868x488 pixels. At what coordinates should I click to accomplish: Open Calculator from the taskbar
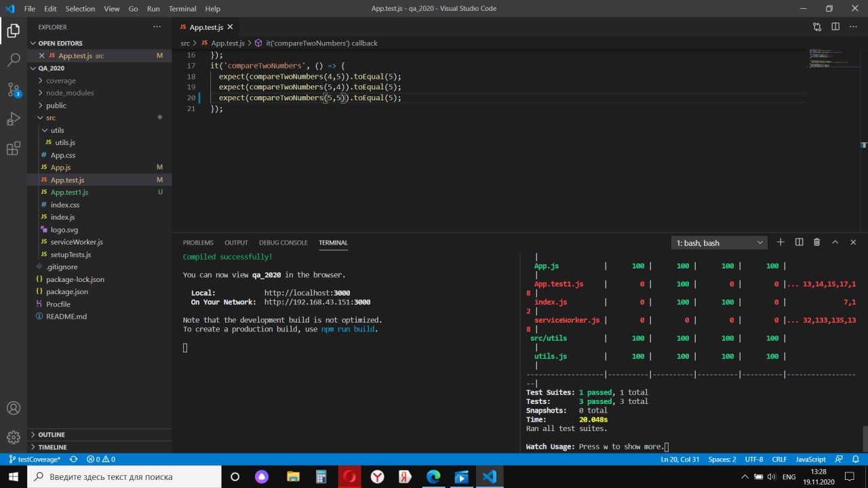[321, 476]
